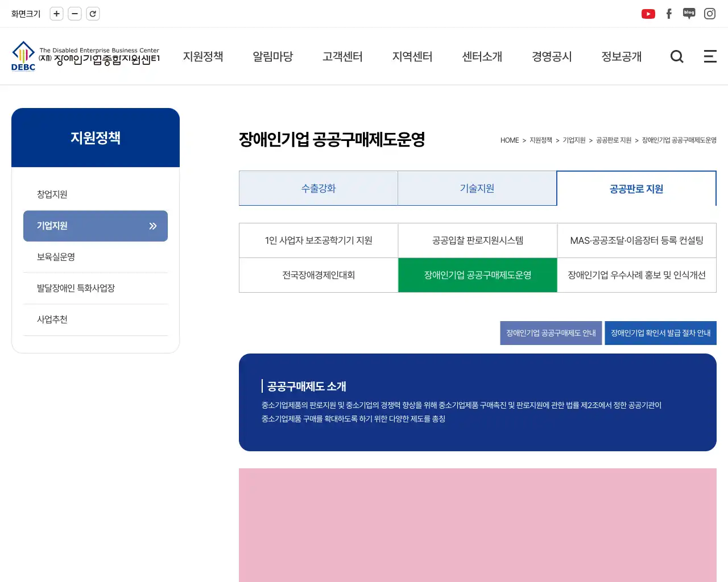Click HOME in the breadcrumb
Image resolution: width=728 pixels, height=582 pixels.
[510, 140]
